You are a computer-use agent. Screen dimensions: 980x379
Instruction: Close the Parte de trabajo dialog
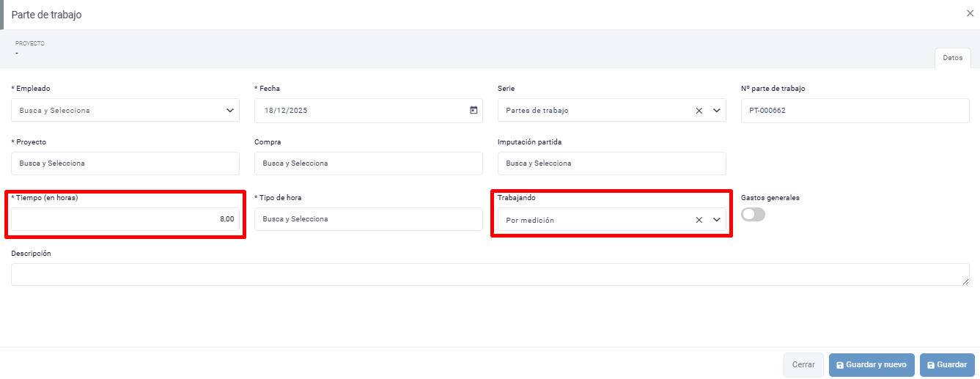click(970, 13)
